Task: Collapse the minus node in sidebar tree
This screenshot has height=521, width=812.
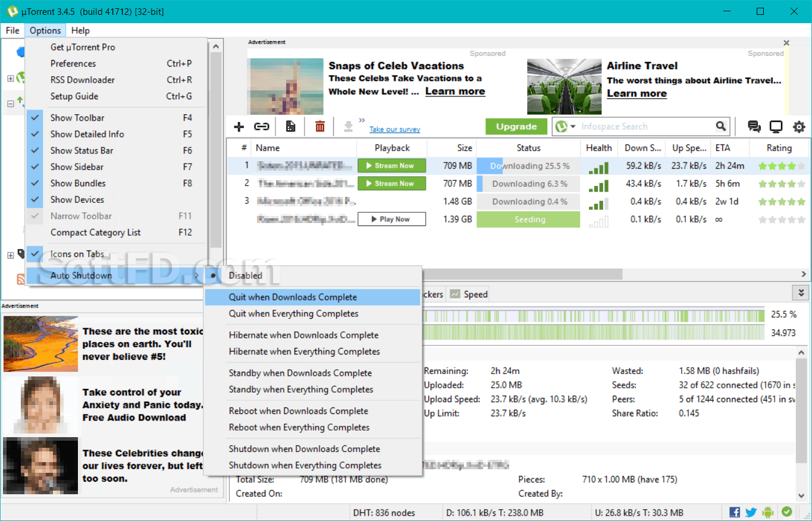Action: [10, 103]
